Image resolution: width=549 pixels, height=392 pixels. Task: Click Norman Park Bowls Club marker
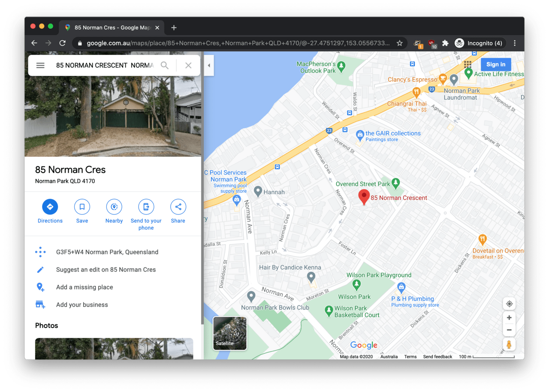click(251, 296)
